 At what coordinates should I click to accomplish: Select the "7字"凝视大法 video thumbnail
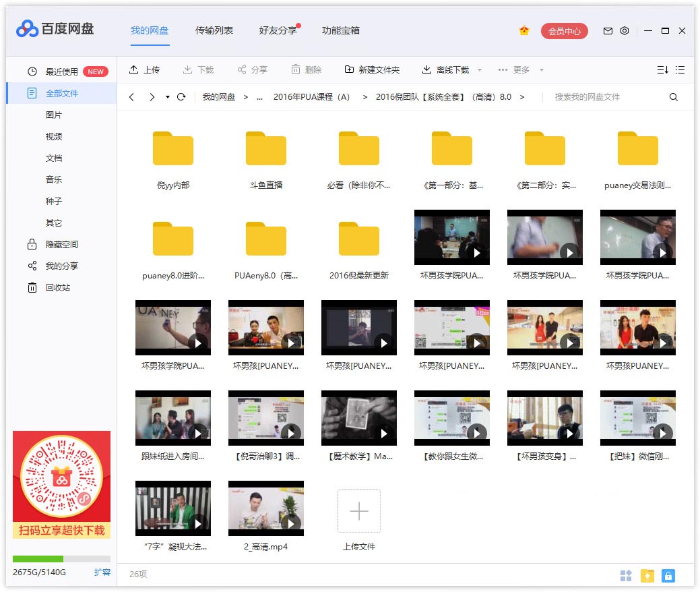click(x=173, y=508)
